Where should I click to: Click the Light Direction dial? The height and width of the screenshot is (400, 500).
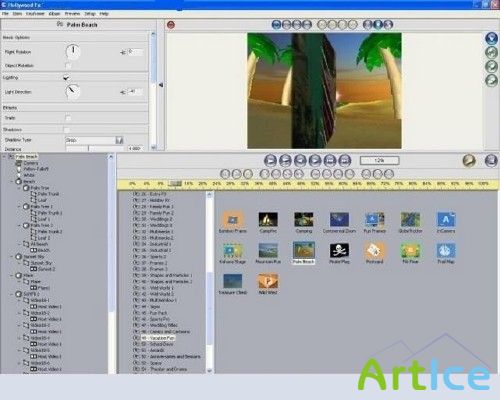[73, 92]
